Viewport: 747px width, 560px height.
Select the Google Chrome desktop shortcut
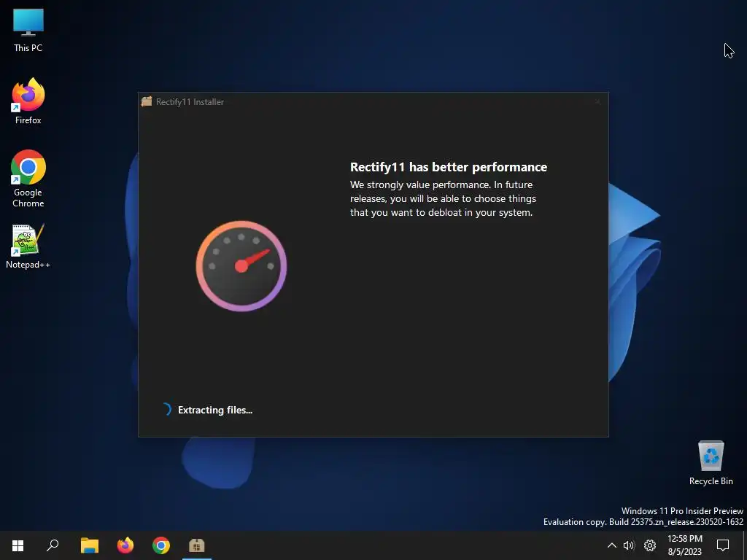coord(28,179)
